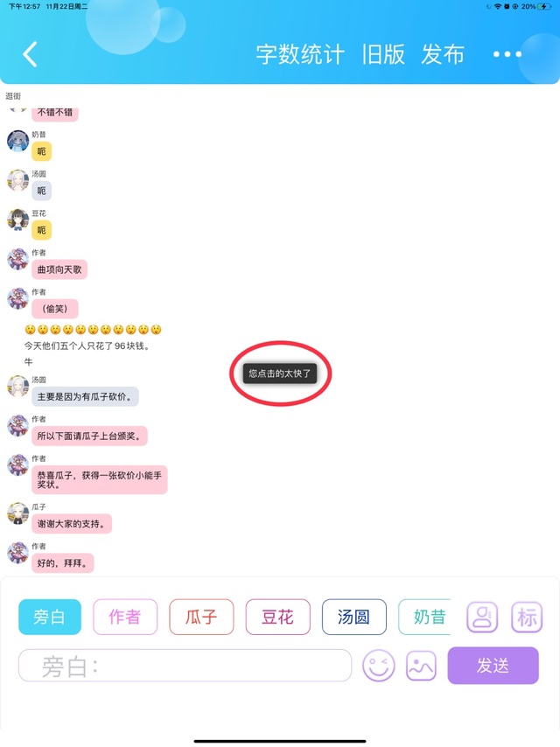Select the 旁白 narrator role

(50, 617)
